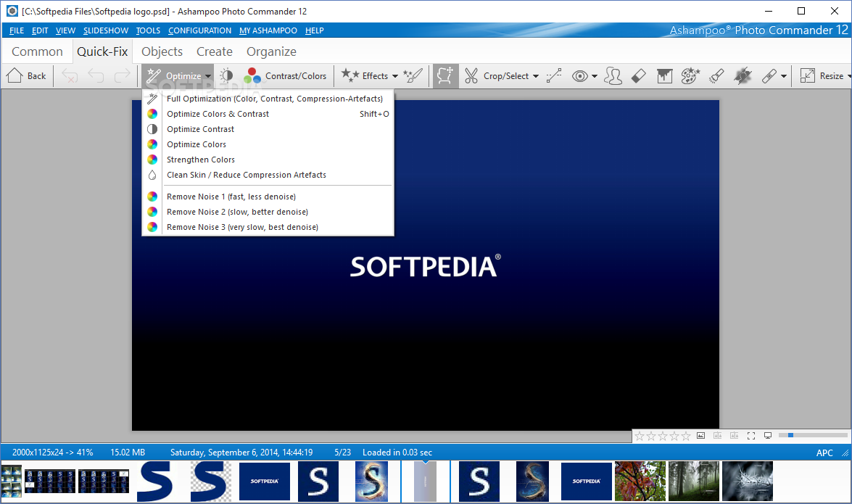This screenshot has height=504, width=852.
Task: Switch to the Objects tab
Action: click(162, 51)
